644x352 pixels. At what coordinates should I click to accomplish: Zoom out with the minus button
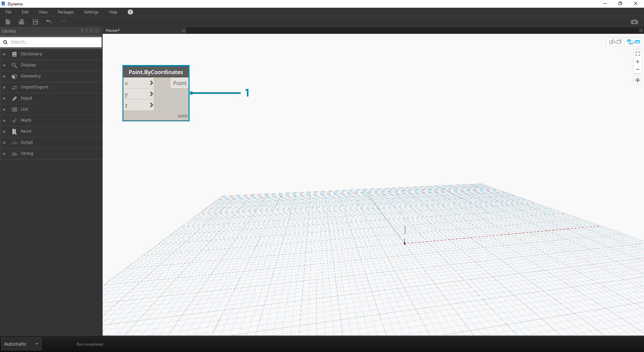(x=637, y=70)
